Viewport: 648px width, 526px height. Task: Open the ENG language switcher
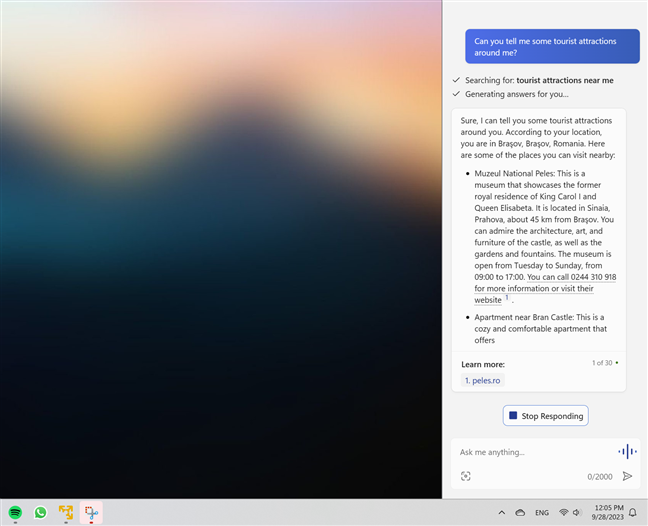tap(542, 512)
